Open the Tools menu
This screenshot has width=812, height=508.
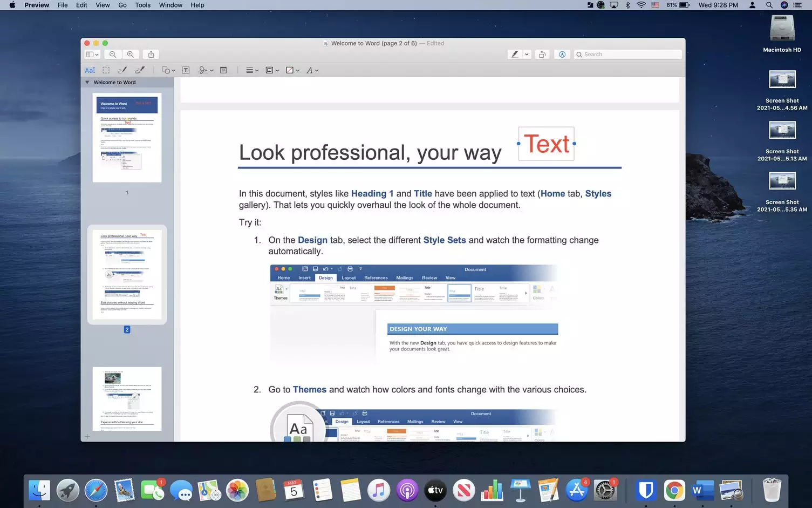click(142, 5)
